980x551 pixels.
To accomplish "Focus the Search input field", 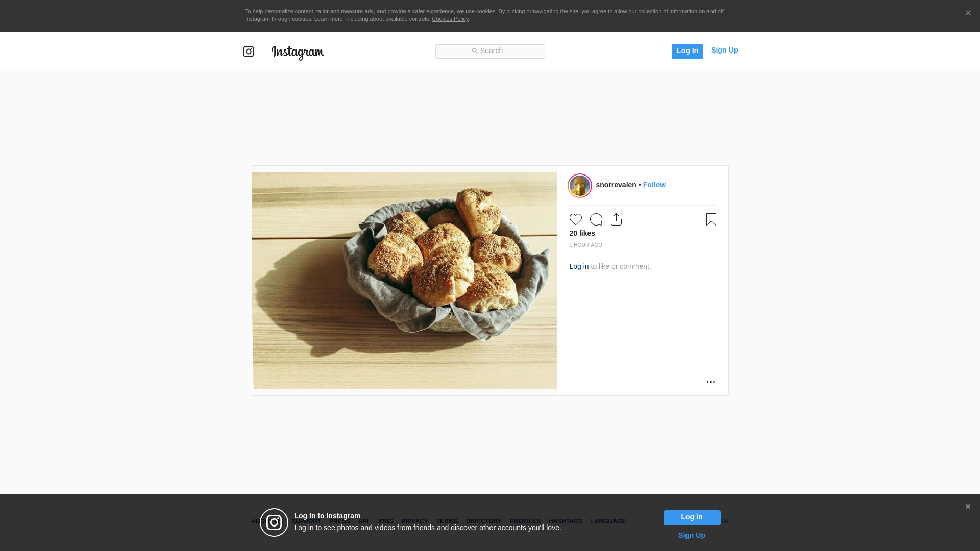I will click(x=490, y=52).
